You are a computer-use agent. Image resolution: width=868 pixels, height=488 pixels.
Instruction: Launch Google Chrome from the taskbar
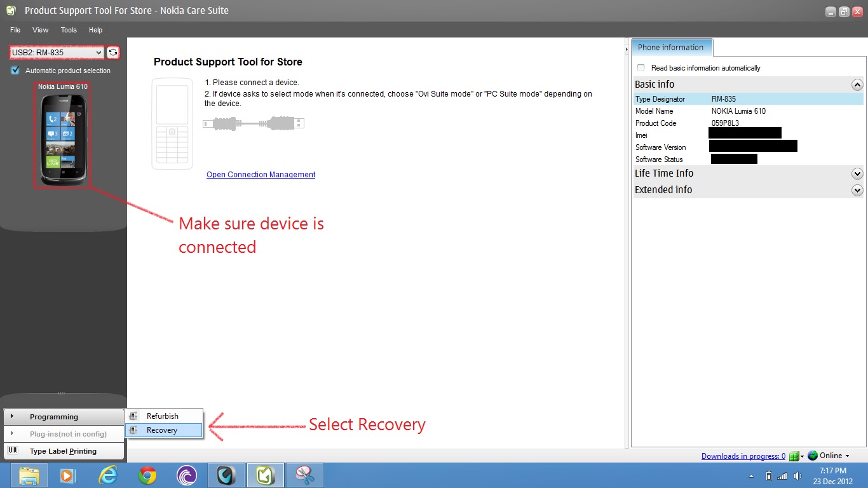pos(147,475)
